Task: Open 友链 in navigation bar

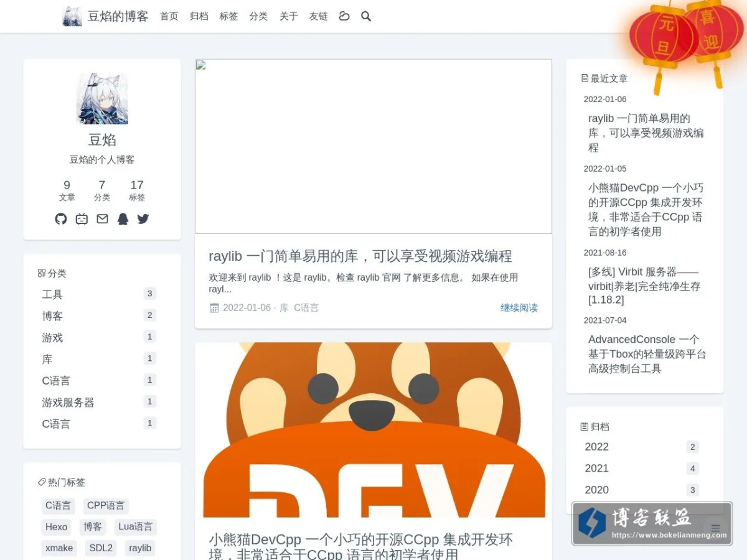Action: (319, 16)
